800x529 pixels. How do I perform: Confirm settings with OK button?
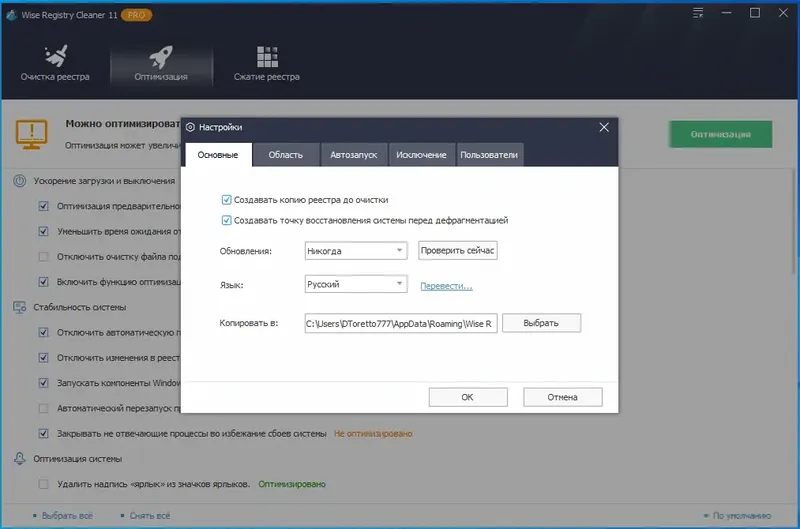coord(468,397)
